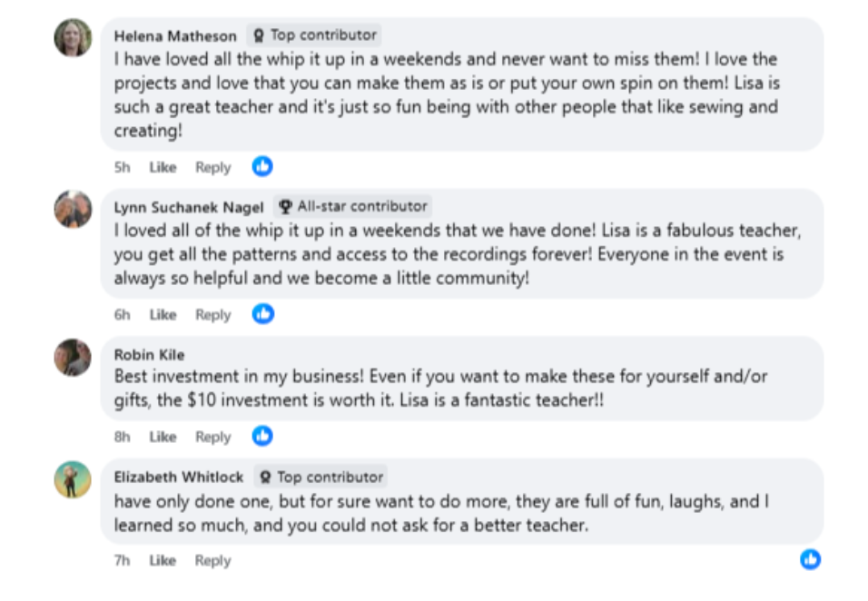This screenshot has height=601, width=868.
Task: Open Lynn Suchanek Nagel's profile picture
Action: 73,209
